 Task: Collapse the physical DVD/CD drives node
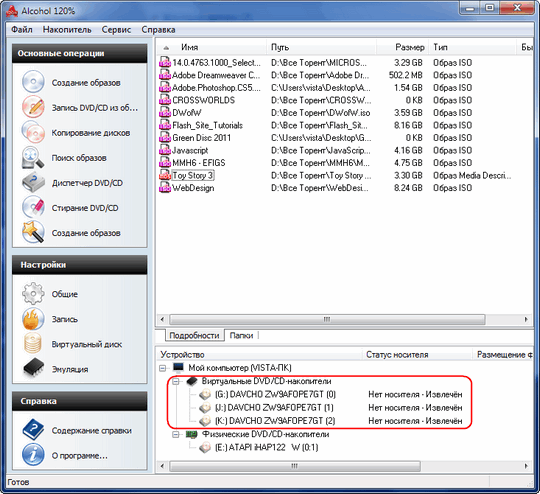176,434
